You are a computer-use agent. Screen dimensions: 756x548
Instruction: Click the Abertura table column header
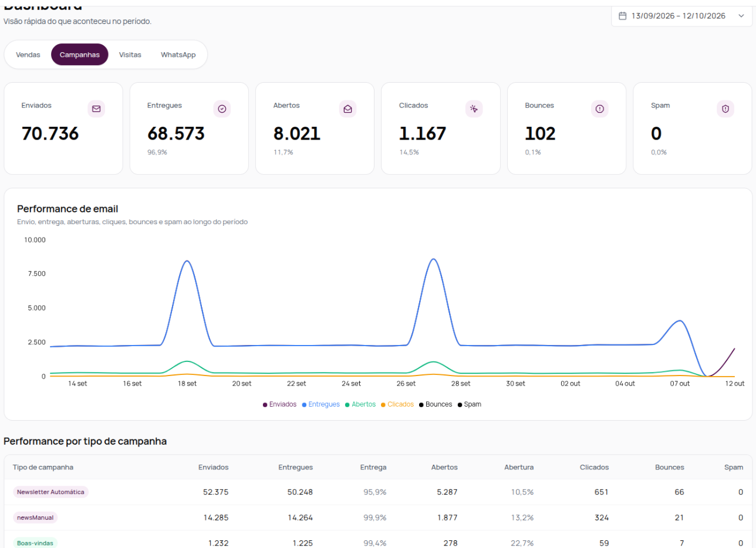519,467
